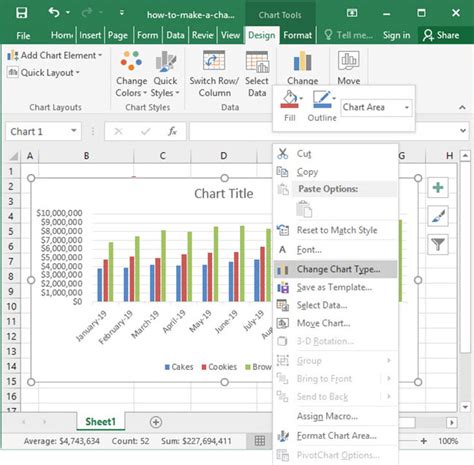Click vertical scrollbar down arrow
Viewport: 474px width, 465px height.
(465, 407)
